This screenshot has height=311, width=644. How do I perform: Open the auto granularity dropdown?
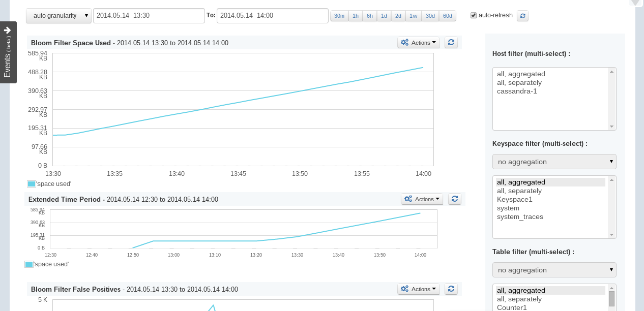tap(58, 16)
